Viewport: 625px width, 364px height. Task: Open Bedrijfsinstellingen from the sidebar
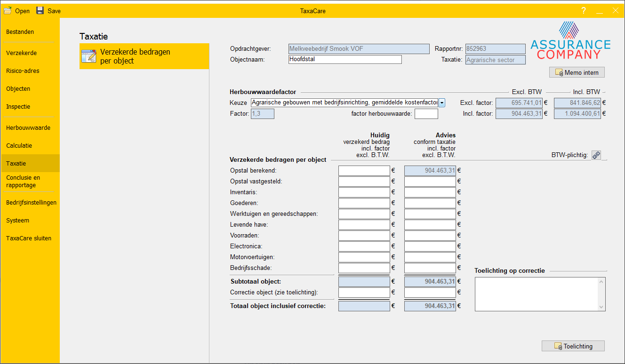31,203
